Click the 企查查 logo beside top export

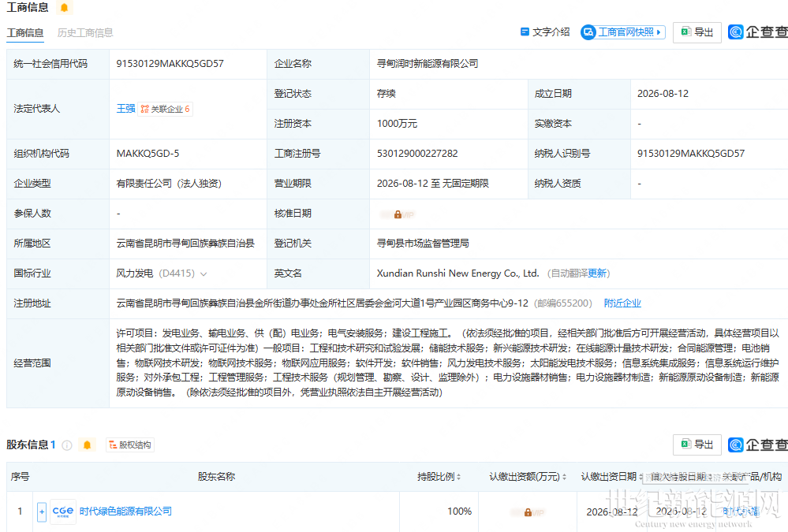pos(758,32)
